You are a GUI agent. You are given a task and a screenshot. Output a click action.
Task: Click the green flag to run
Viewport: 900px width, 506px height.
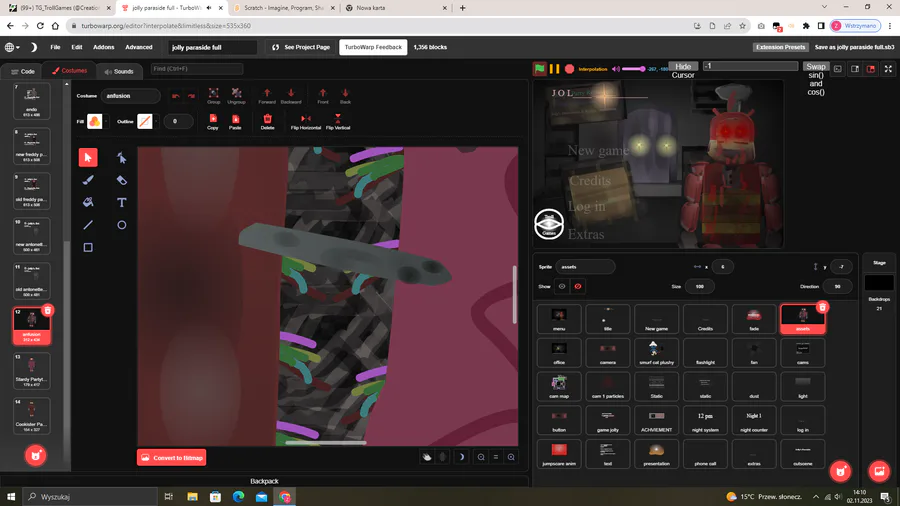540,69
